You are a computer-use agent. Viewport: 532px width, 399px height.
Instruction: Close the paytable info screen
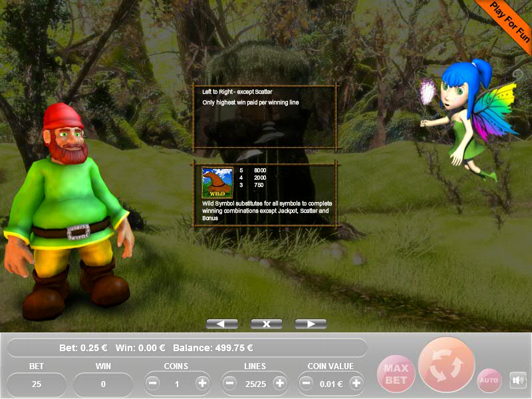266,324
